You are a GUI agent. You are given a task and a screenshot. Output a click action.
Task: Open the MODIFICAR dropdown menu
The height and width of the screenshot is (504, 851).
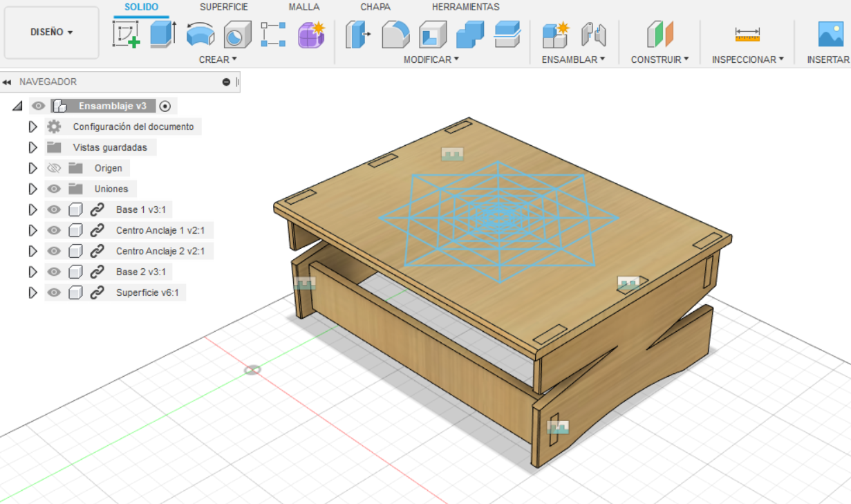tap(431, 59)
